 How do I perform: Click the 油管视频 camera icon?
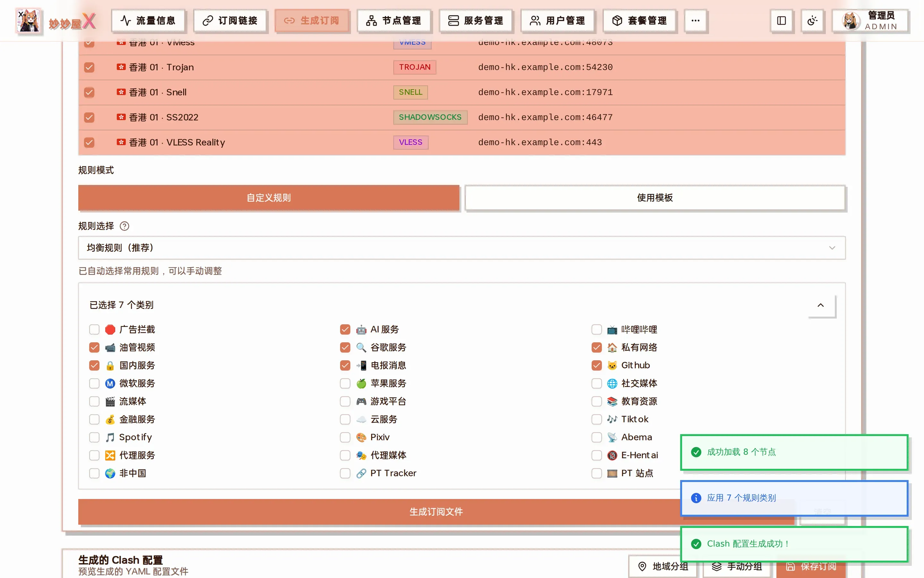110,347
